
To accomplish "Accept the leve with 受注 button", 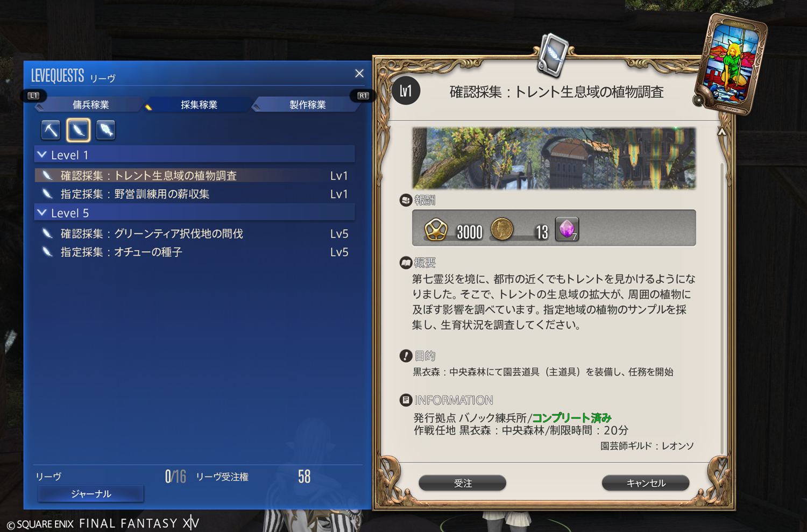I will (463, 483).
